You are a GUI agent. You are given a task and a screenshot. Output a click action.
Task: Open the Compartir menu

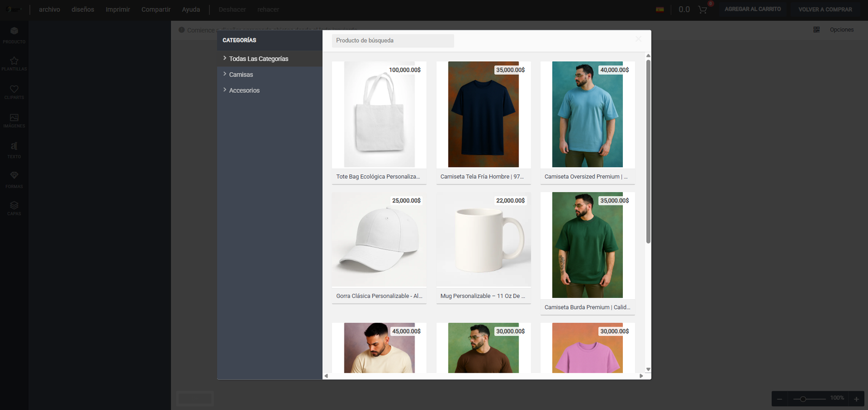[156, 10]
